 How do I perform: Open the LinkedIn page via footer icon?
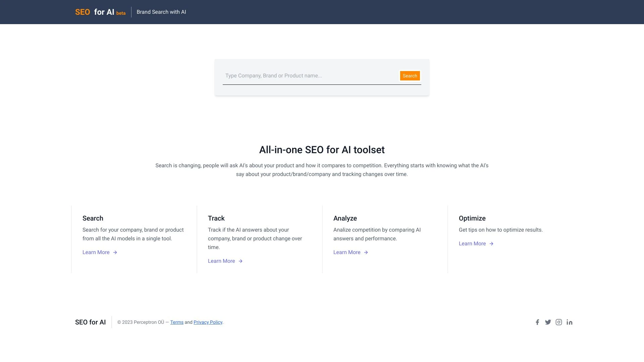tap(569, 322)
